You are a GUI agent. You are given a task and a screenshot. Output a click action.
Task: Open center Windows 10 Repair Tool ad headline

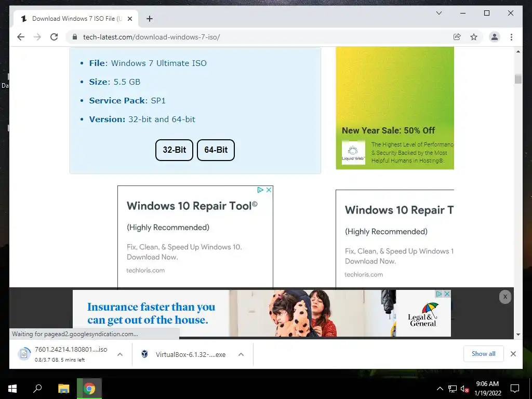(x=192, y=206)
